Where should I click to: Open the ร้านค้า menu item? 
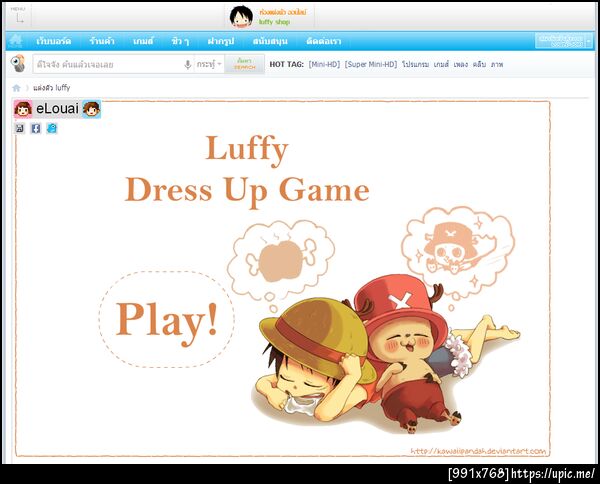click(102, 41)
